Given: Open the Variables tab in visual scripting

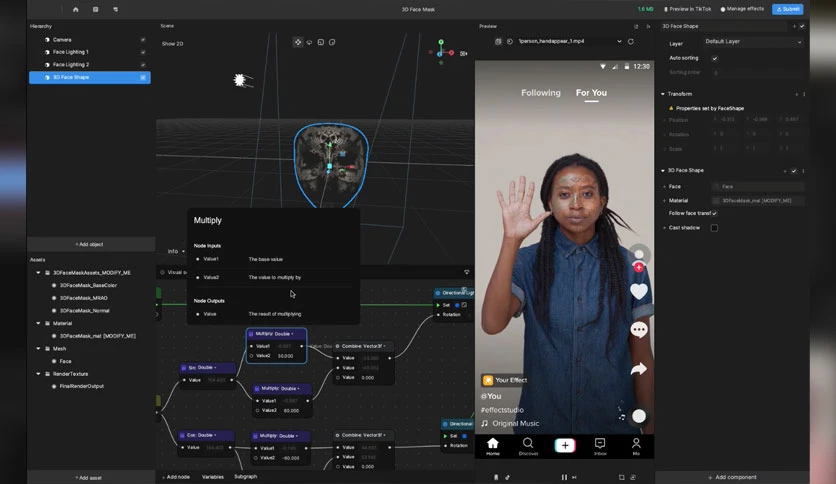Looking at the screenshot, I should 213,477.
